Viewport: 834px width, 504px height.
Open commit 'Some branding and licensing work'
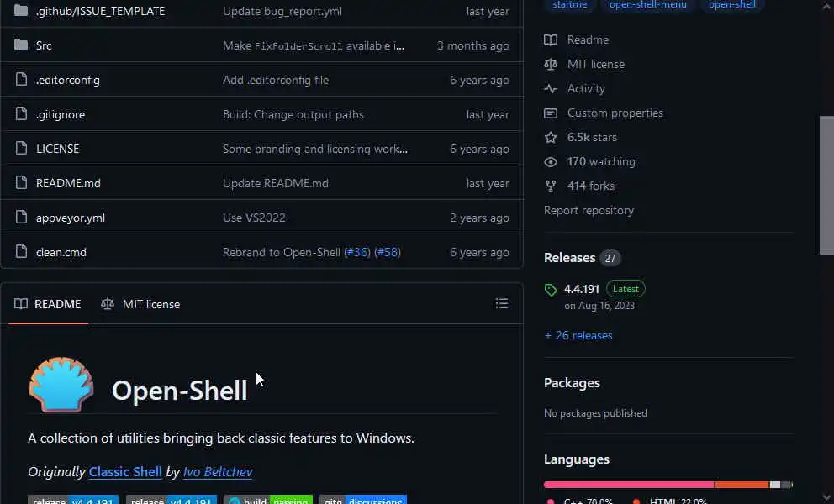click(315, 149)
